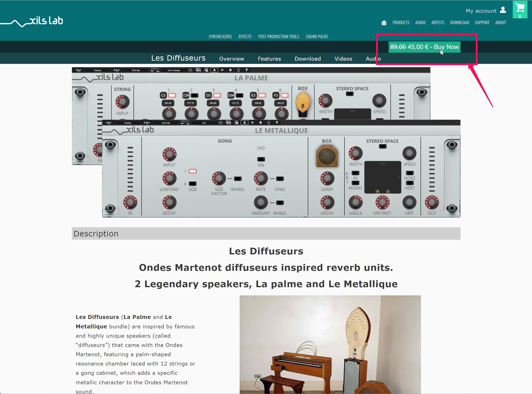The width and height of the screenshot is (532, 394).
Task: Open the Author dropdown in Le Metallique toolbar
Action: 147,123
